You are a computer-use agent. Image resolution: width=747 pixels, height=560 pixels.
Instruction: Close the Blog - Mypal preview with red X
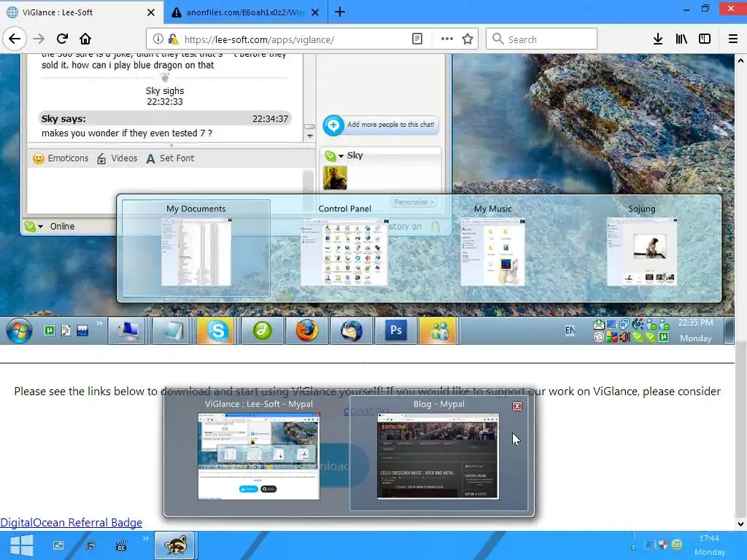pyautogui.click(x=517, y=406)
